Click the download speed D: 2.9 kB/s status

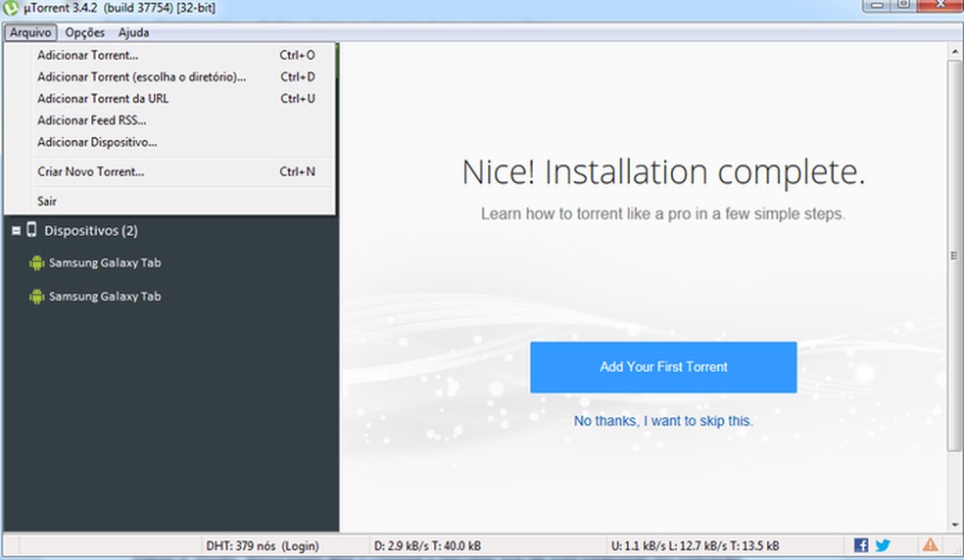pyautogui.click(x=427, y=546)
